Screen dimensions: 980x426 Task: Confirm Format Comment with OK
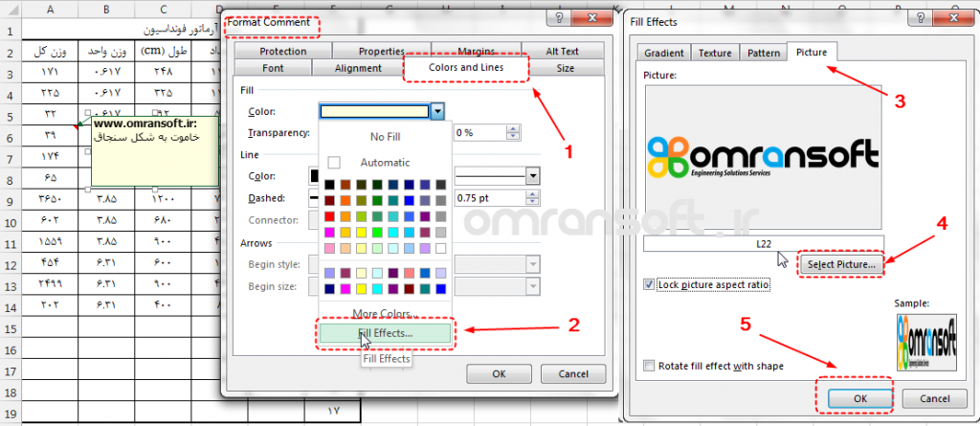tap(499, 374)
